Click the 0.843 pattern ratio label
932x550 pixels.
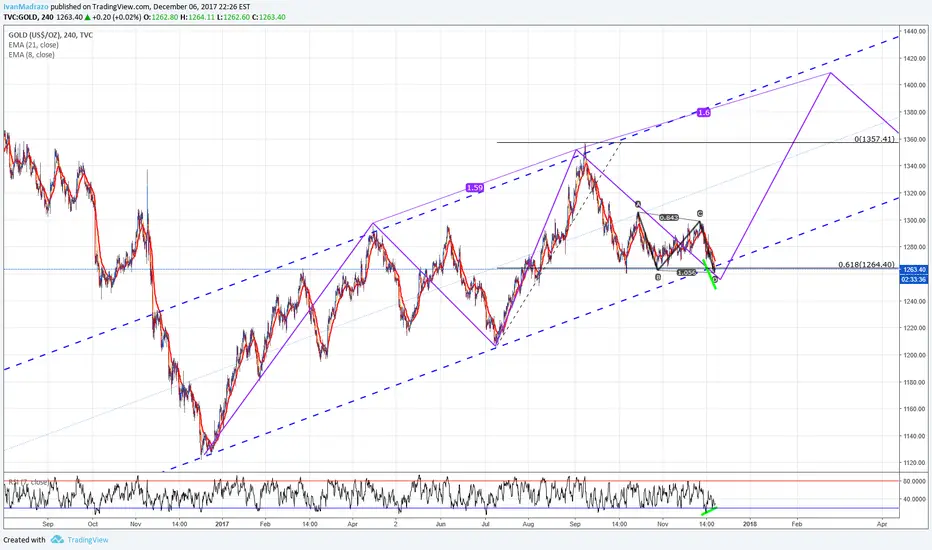click(669, 218)
